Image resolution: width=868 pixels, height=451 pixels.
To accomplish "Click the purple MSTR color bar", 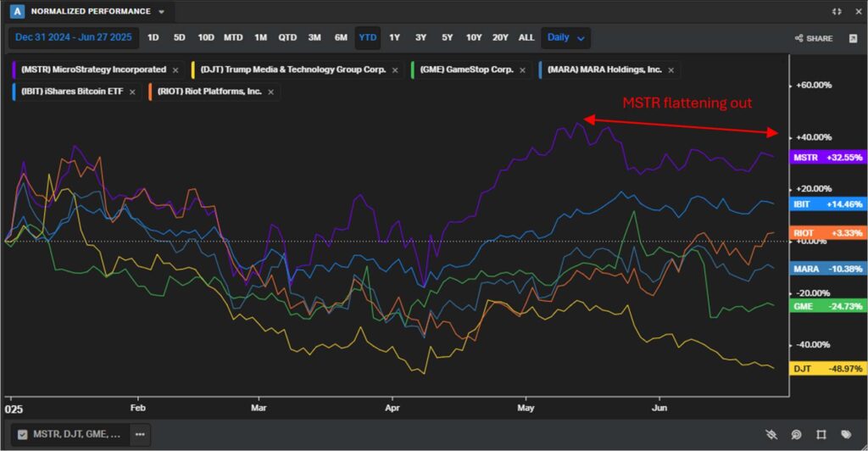I will 14,70.
